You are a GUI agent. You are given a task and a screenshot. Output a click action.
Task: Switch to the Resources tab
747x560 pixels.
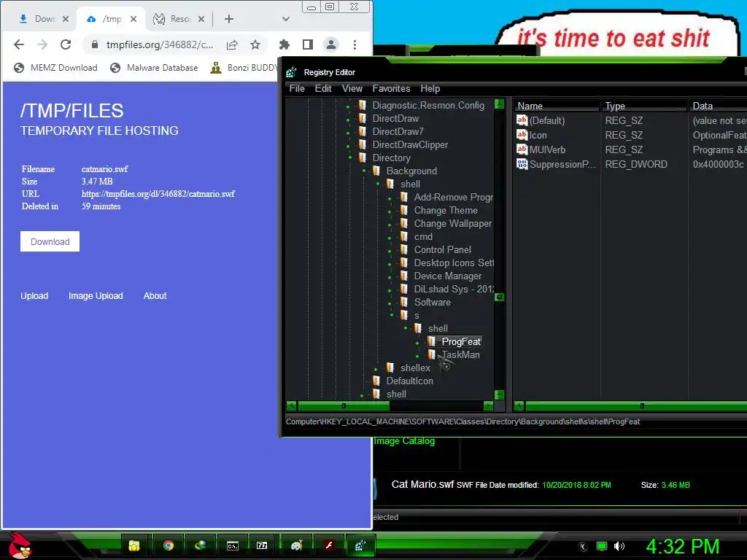click(174, 19)
